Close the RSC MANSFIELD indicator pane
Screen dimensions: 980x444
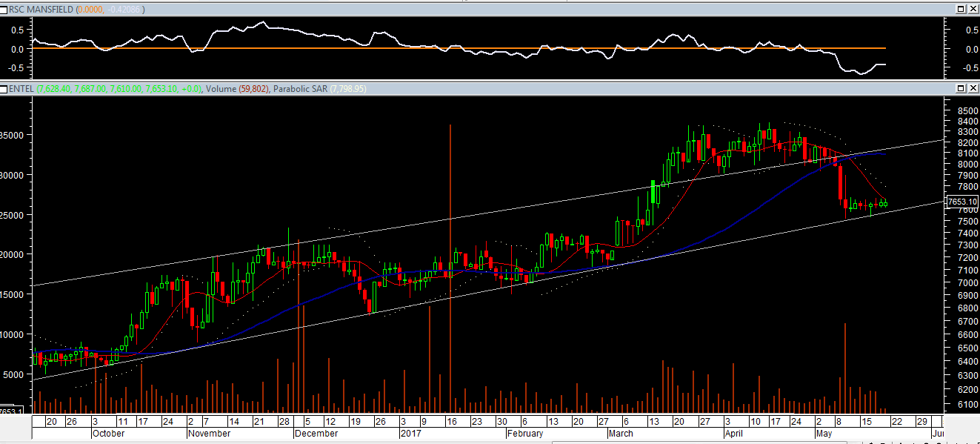tap(972, 9)
